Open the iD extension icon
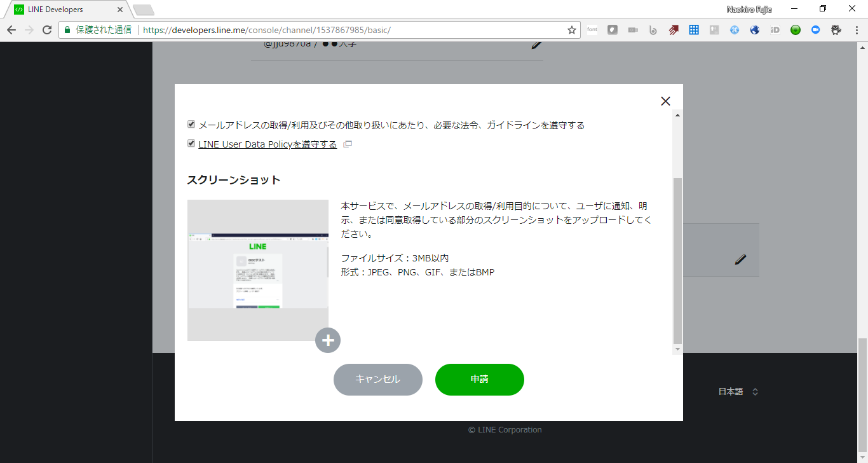 tap(775, 29)
